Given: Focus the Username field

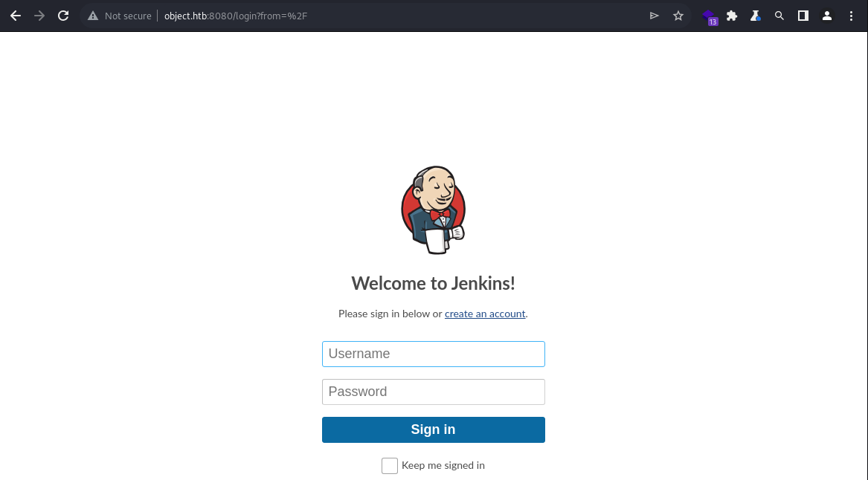Looking at the screenshot, I should [434, 354].
